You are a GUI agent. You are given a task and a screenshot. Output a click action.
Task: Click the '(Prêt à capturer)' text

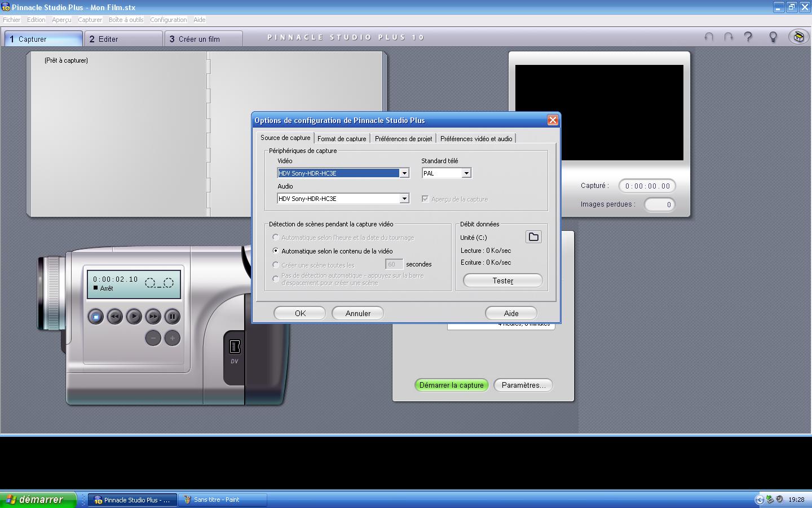click(66, 60)
